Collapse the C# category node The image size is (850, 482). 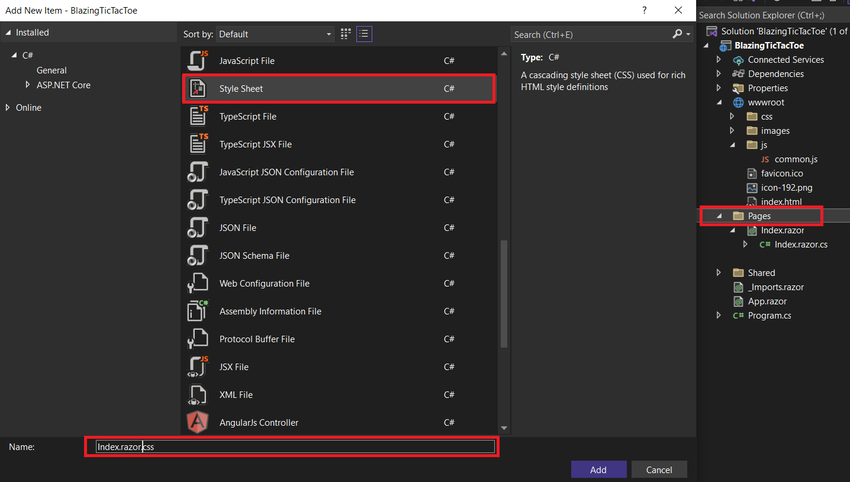tap(14, 55)
